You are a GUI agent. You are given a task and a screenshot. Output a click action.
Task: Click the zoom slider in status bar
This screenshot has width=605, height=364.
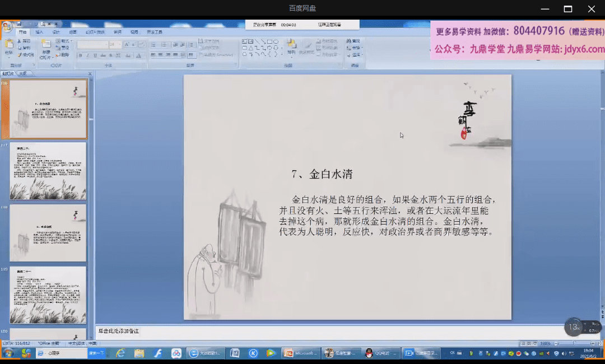(574, 343)
